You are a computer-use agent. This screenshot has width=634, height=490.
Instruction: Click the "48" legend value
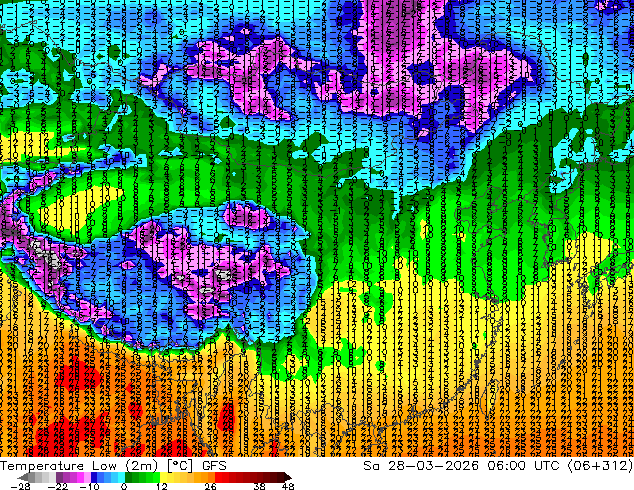click(x=288, y=486)
